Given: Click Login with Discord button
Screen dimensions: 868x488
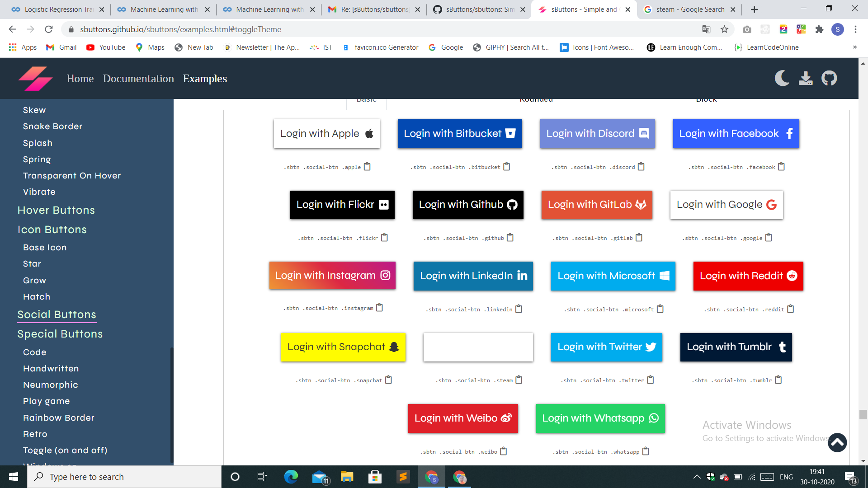Looking at the screenshot, I should point(598,134).
